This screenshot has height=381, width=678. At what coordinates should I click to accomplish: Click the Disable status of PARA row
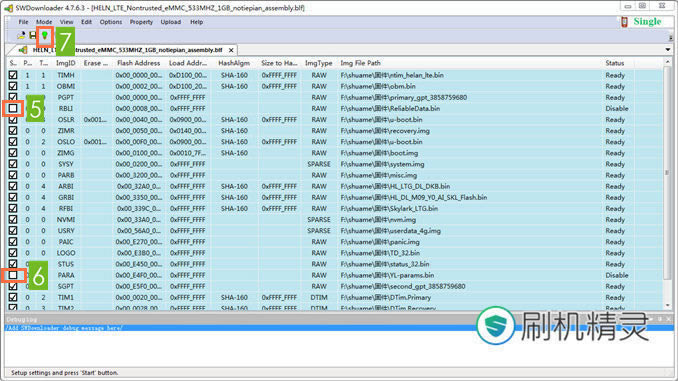point(617,275)
